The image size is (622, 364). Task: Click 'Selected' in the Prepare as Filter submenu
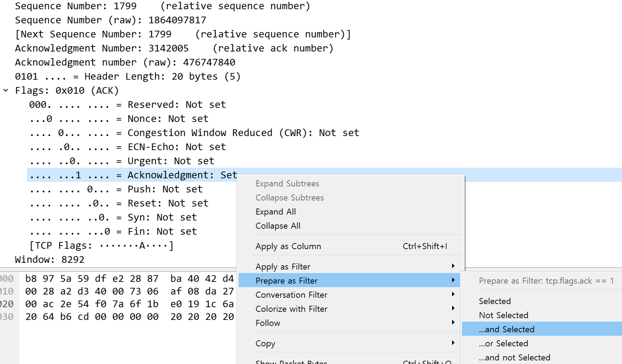tap(495, 301)
